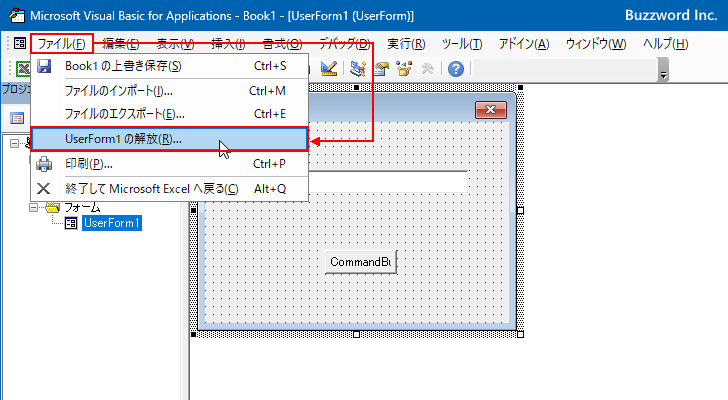This screenshot has height=400, width=728.
Task: Select UserForm1 in the project tree
Action: tap(112, 223)
